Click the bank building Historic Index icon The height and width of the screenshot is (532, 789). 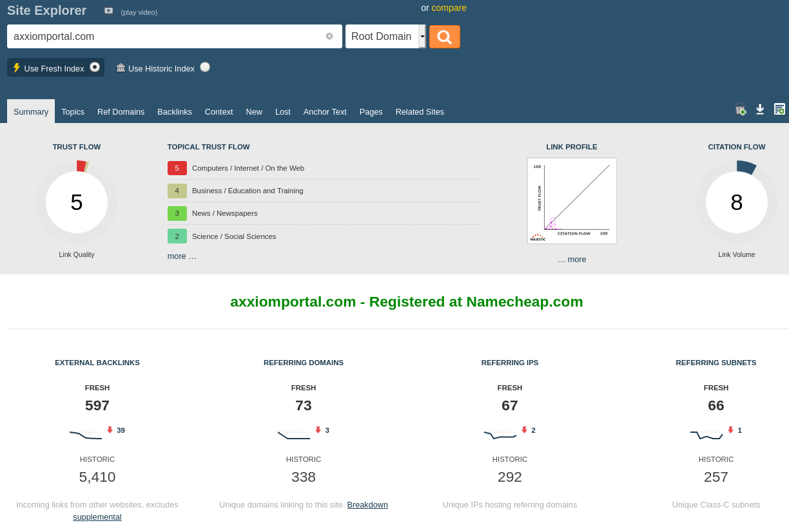121,68
